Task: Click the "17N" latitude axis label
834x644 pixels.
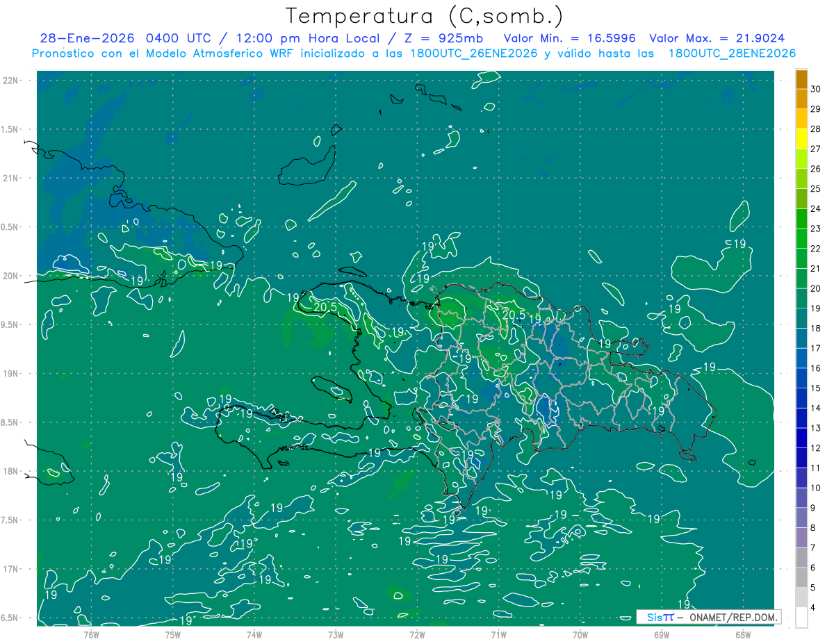Action: pos(11,569)
